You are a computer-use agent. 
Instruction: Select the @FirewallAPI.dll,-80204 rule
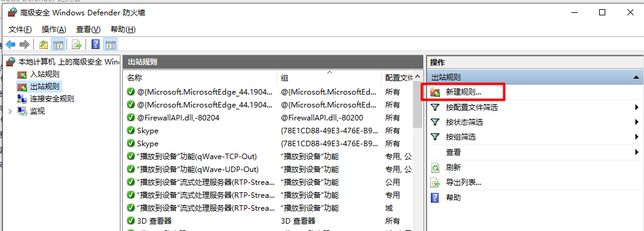coord(178,118)
